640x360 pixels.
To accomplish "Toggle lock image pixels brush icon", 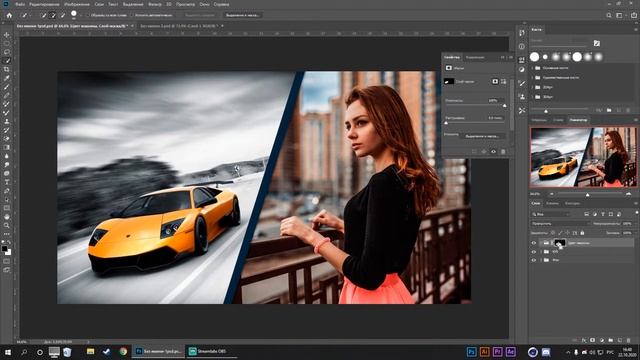I will tap(560, 233).
